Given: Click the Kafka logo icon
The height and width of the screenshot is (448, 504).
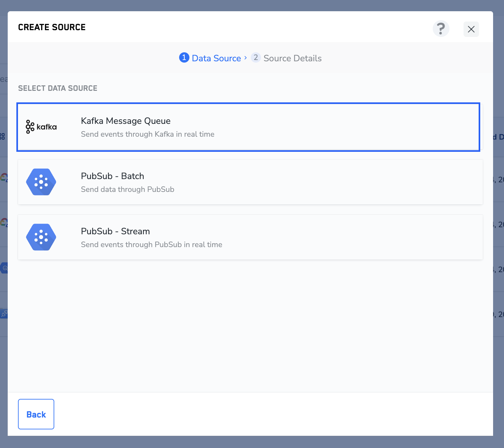Looking at the screenshot, I should click(x=41, y=127).
